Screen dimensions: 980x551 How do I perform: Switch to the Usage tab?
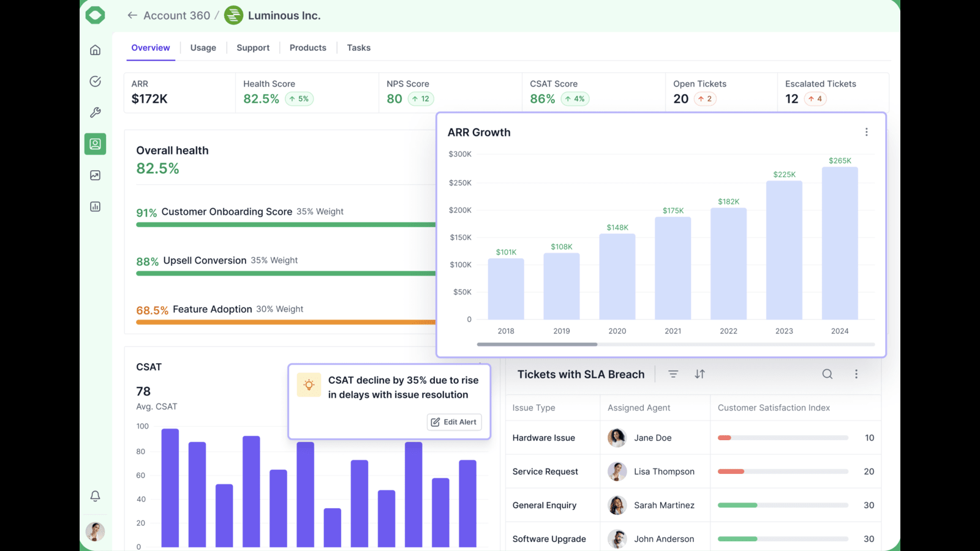[203, 48]
